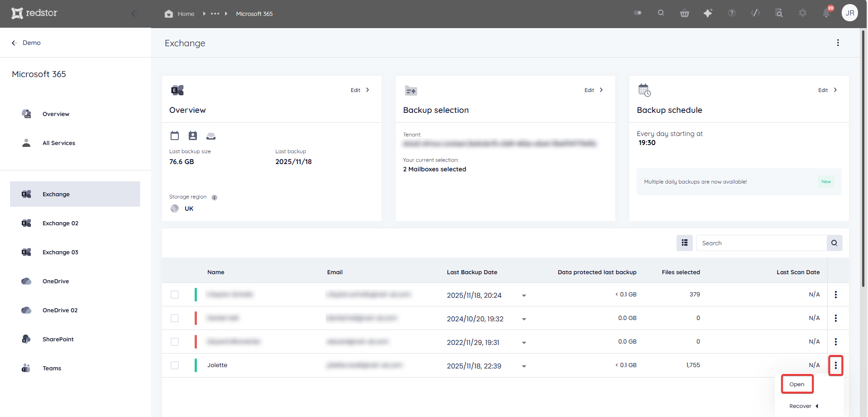The height and width of the screenshot is (417, 868).
Task: Click the back arrow beside Demo
Action: point(14,43)
